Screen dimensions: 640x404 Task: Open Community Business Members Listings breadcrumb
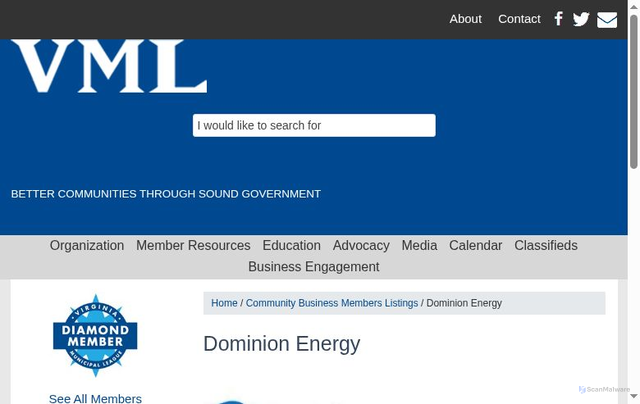pyautogui.click(x=332, y=303)
